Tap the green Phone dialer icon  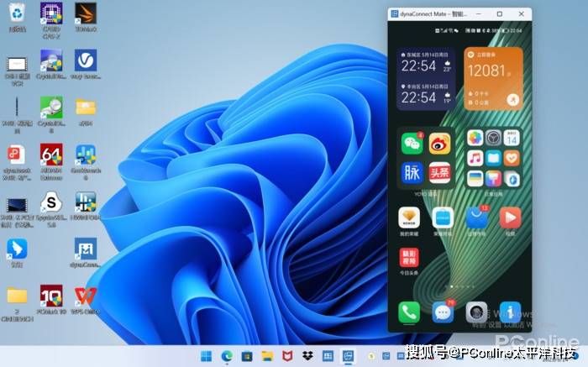coord(409,312)
